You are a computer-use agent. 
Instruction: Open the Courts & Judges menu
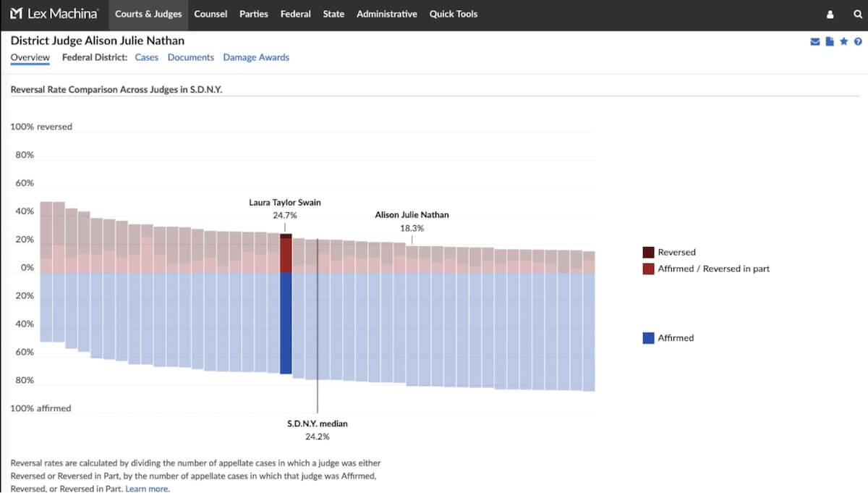coord(148,14)
